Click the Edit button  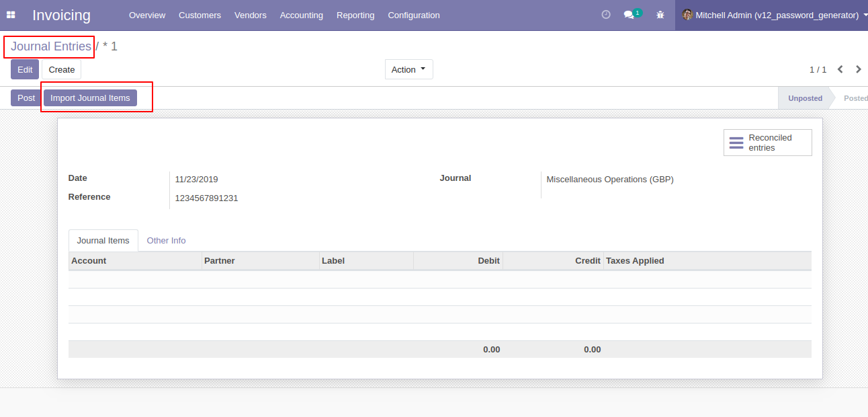point(25,69)
